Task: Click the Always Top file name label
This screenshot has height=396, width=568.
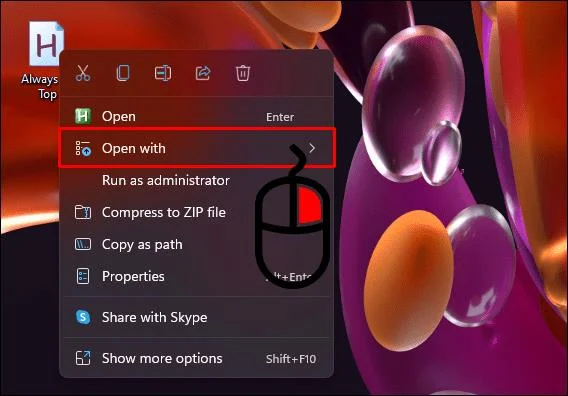Action: [x=39, y=86]
